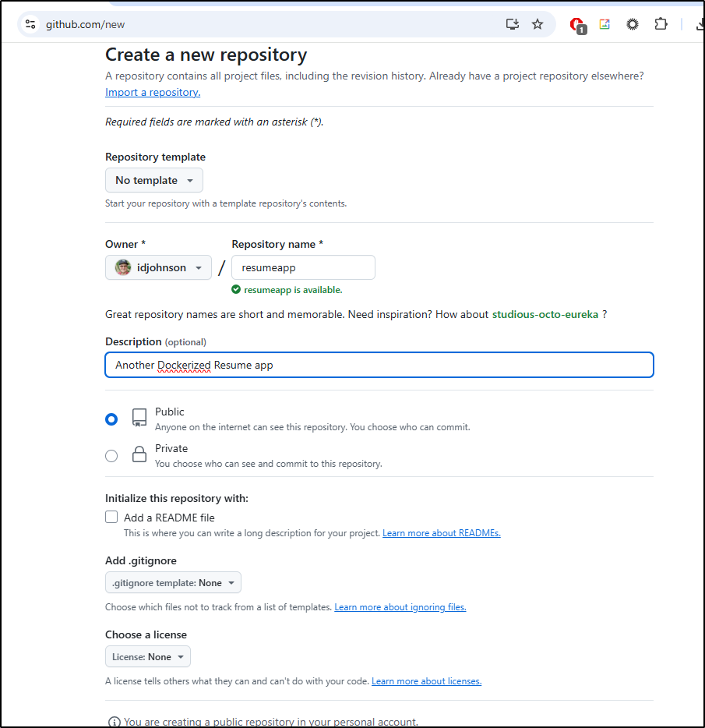
Task: Open the red ad blocker extension icon
Action: [578, 25]
